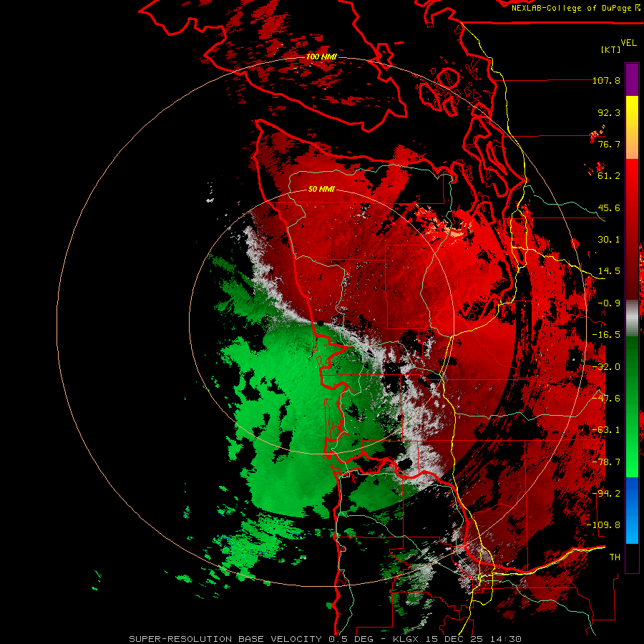Click the Super-Resolution Base Velocity caption

pos(325,639)
